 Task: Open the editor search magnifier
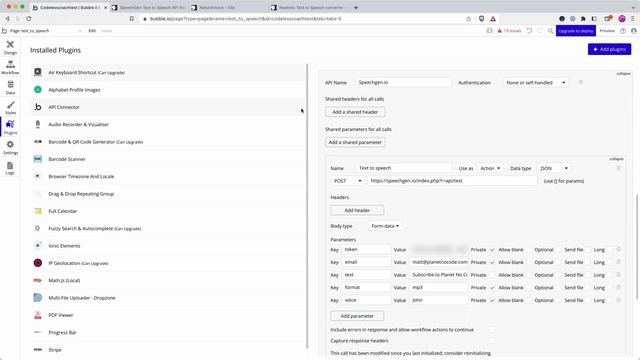pos(551,31)
